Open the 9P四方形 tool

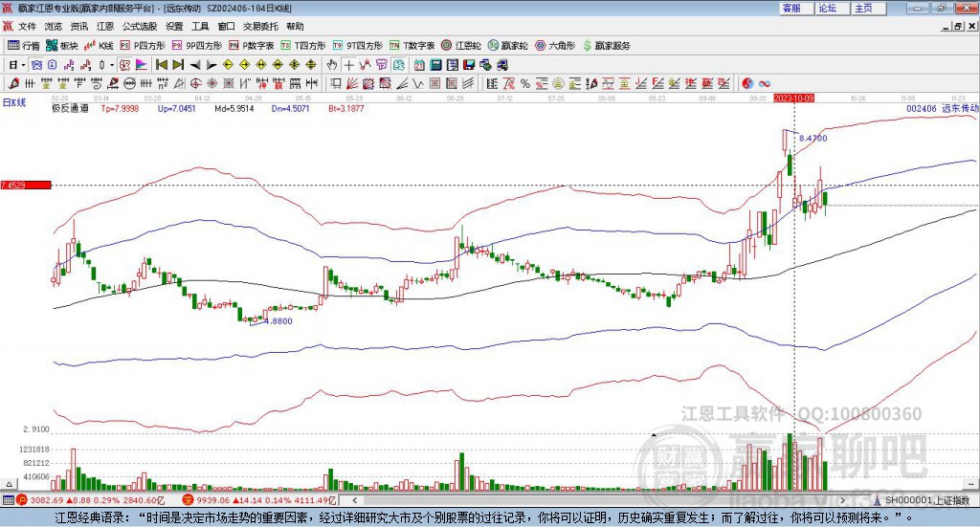point(197,46)
